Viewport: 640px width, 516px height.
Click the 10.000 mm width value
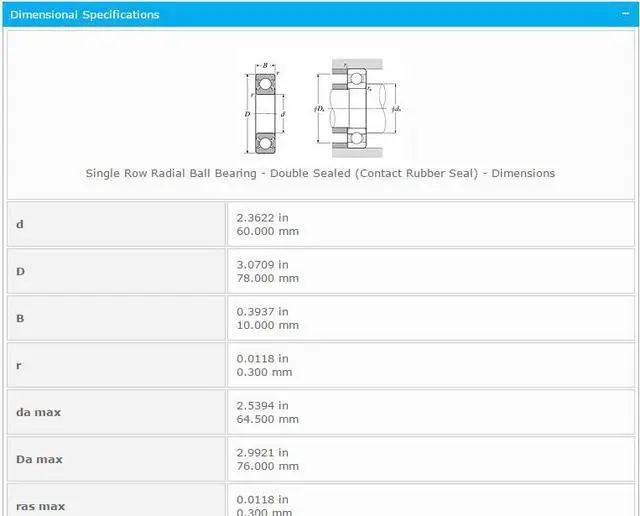click(267, 325)
